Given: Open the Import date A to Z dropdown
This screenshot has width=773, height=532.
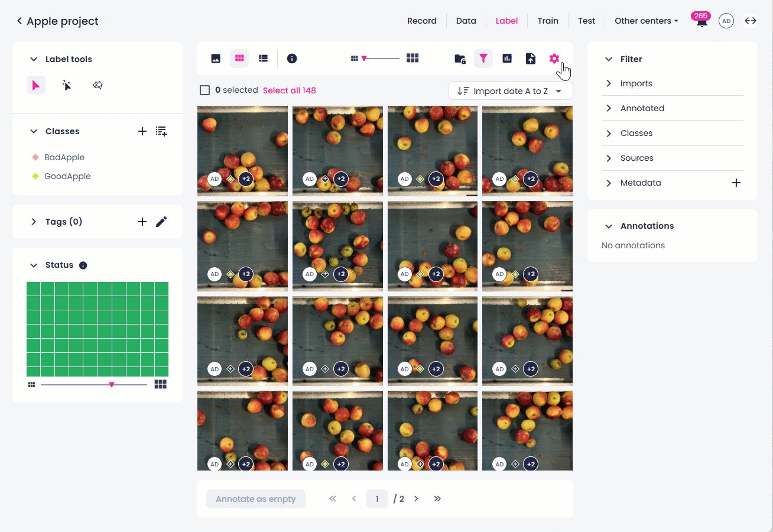Looking at the screenshot, I should click(511, 91).
